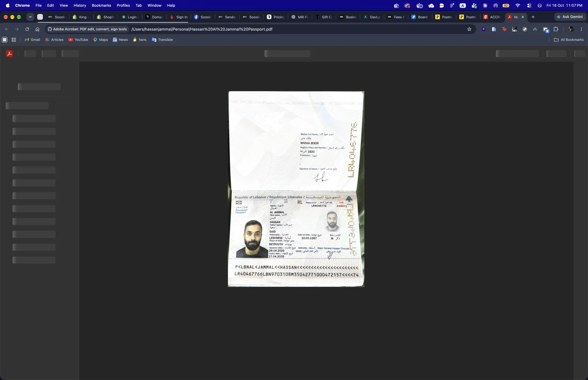Click the Chrome profile avatar
Viewport: 588px width, 380px height.
pyautogui.click(x=571, y=29)
